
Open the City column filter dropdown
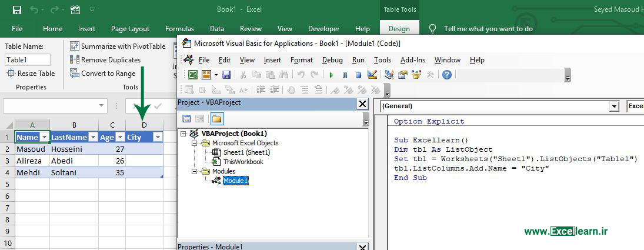(157, 138)
